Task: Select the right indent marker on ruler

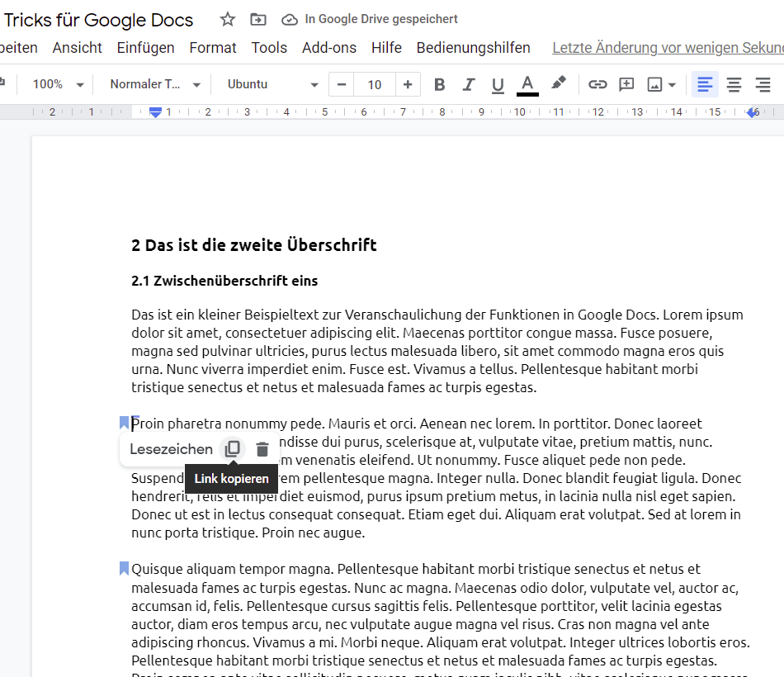Action: pyautogui.click(x=752, y=112)
